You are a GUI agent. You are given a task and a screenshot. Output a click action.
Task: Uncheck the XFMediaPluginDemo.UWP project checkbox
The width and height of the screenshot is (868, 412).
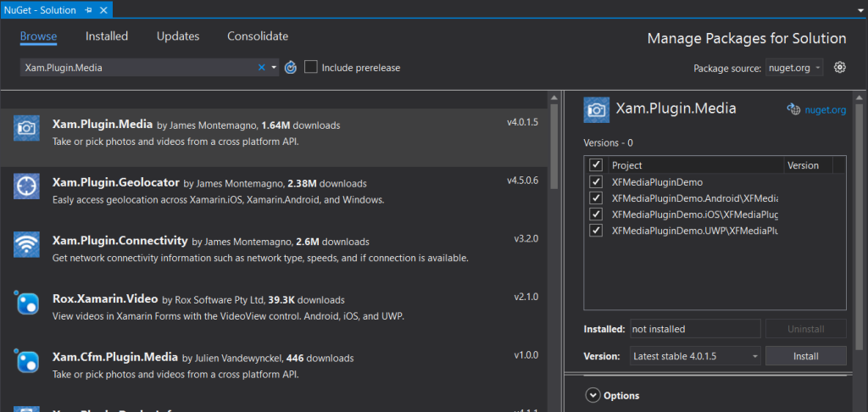pos(596,230)
